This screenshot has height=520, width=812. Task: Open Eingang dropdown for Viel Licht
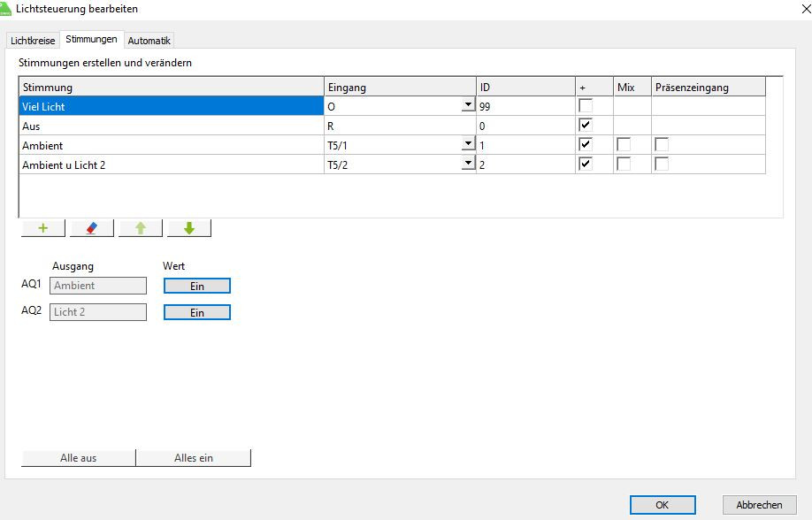coord(467,106)
